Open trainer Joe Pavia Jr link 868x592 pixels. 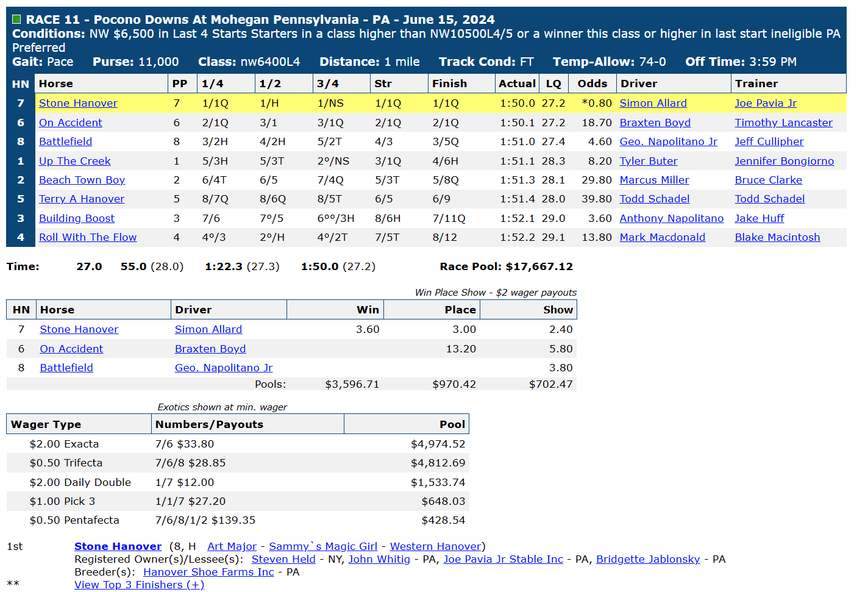pyautogui.click(x=766, y=103)
